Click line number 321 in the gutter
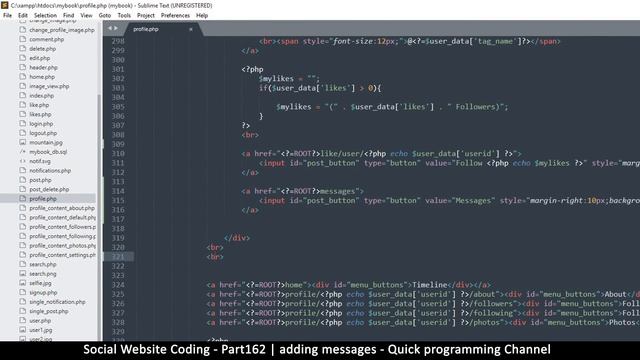 pyautogui.click(x=118, y=257)
